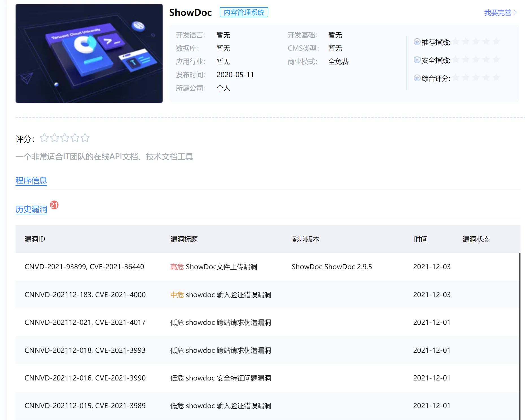Screen dimensions: 525x420
Task: Click the affected version ShowDoc ShowDoc 2.9.5
Action: 332,267
